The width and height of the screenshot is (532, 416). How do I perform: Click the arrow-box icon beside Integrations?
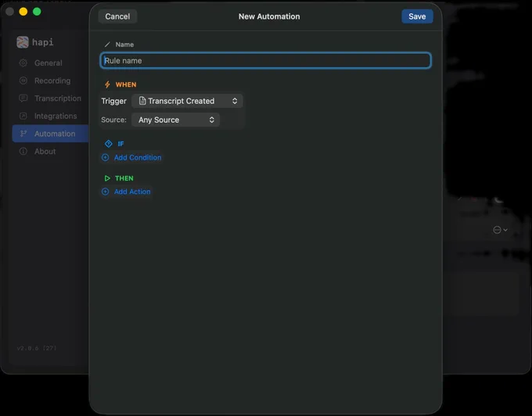[23, 116]
